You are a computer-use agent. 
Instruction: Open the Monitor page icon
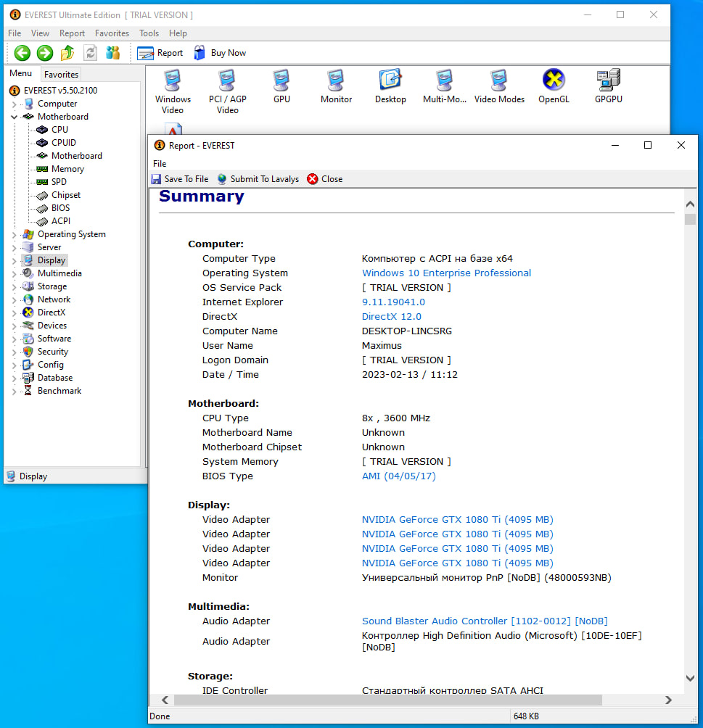[336, 86]
